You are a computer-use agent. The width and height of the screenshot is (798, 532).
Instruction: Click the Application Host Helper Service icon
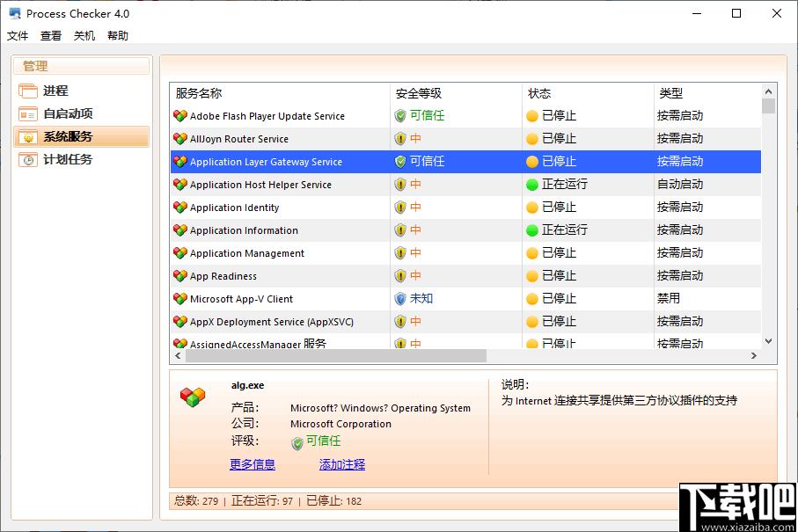[x=180, y=185]
